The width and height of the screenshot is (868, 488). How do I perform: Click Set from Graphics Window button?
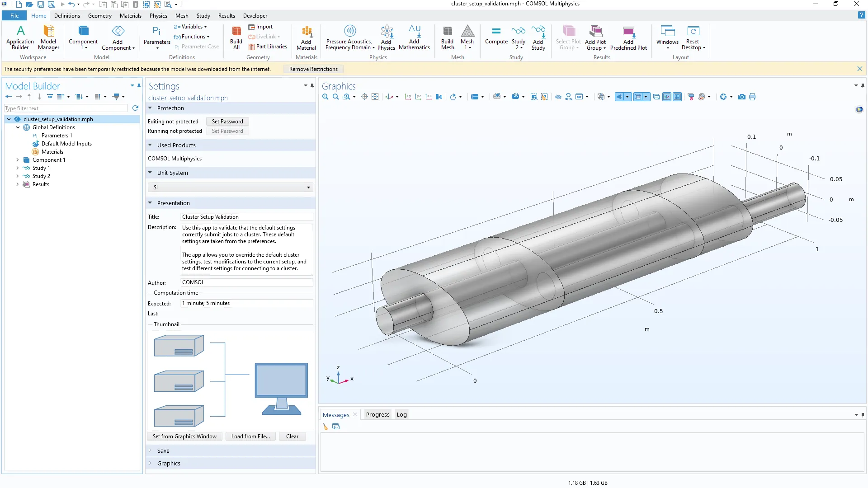click(x=184, y=436)
